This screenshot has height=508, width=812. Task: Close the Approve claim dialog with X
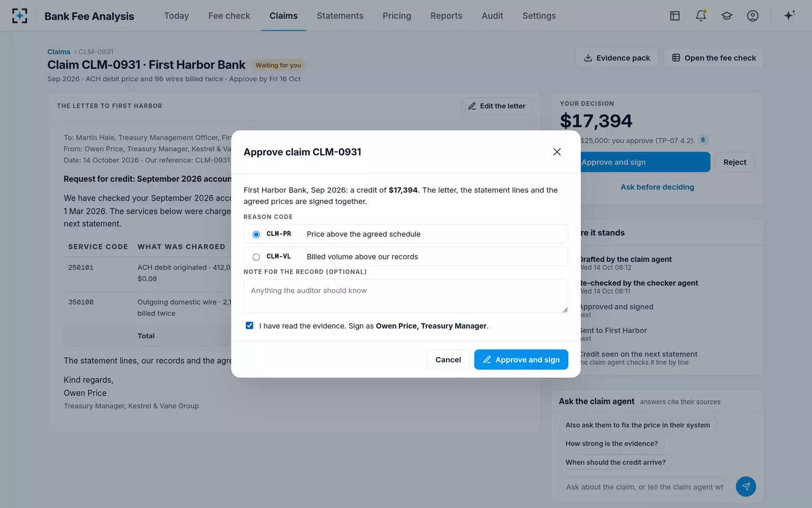(557, 152)
